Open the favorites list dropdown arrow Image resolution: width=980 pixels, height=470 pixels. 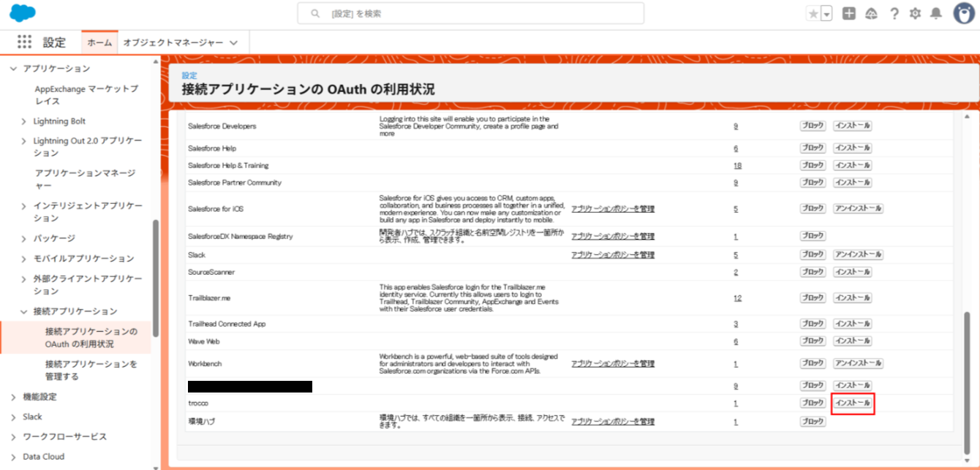826,13
